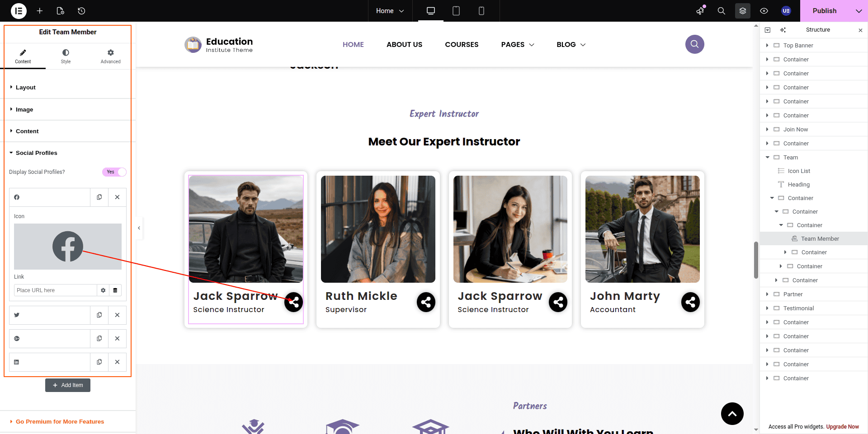Duplicate the Facebook social profile item
This screenshot has height=434, width=868.
99,197
